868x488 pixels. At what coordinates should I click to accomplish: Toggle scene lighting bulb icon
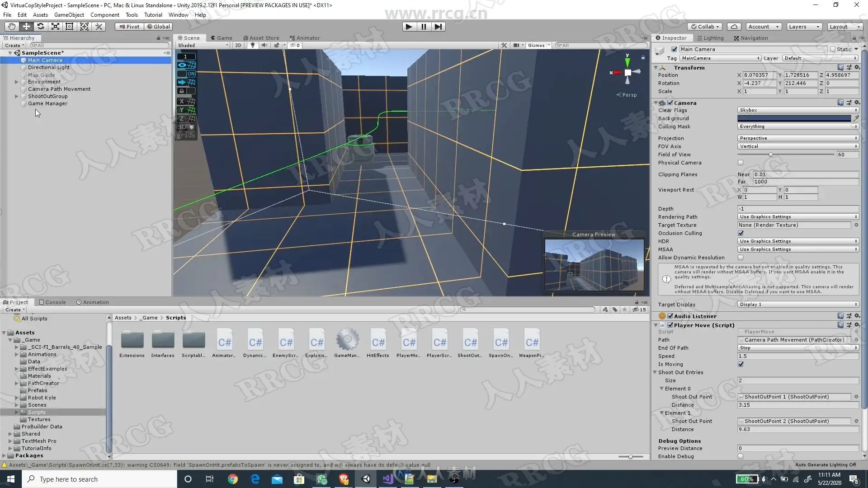point(253,45)
